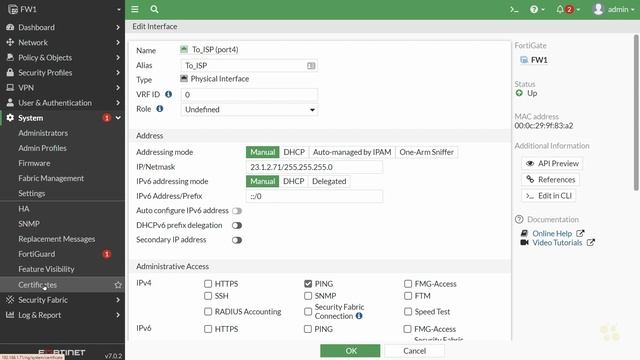The height and width of the screenshot is (360, 640).
Task: Click the Status Up indicator icon
Action: pyautogui.click(x=519, y=93)
